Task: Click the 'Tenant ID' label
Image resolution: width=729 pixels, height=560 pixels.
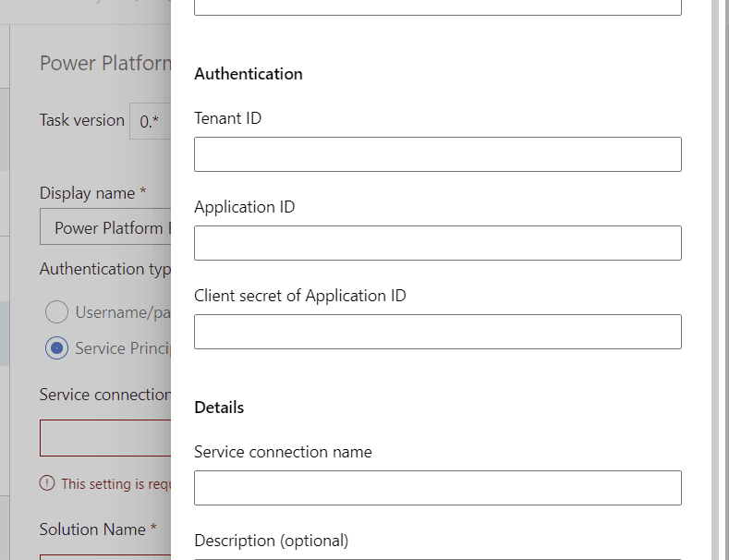Action: click(228, 118)
